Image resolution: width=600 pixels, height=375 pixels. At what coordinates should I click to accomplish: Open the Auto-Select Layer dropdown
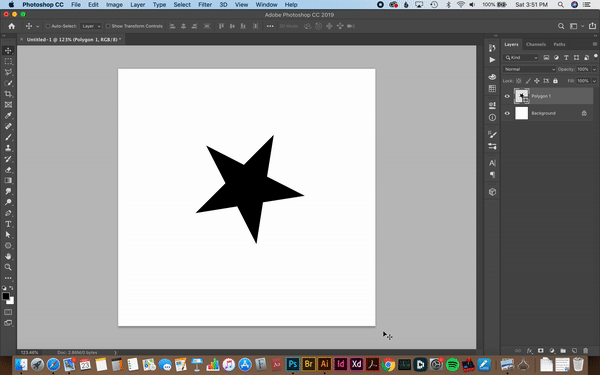tap(91, 26)
